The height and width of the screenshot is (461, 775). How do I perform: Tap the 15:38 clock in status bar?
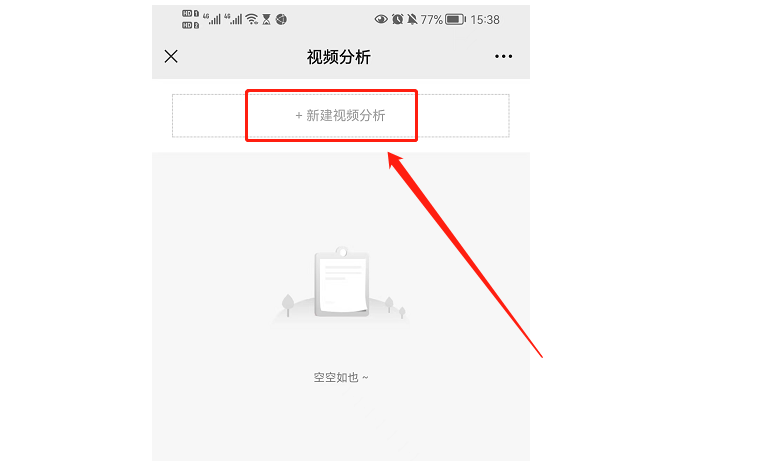(485, 20)
